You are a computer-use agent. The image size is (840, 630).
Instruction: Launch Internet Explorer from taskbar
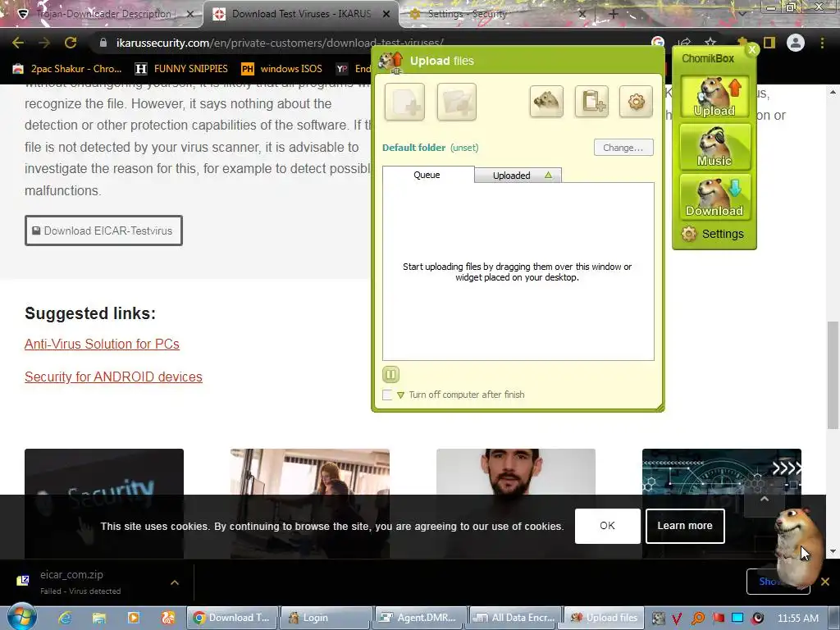point(65,618)
